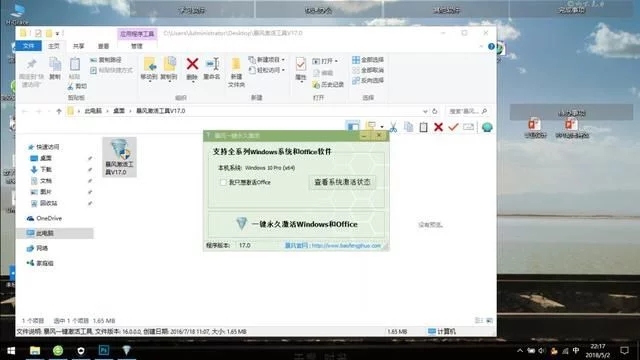Click 桌面 in the address breadcrumb

119,111
